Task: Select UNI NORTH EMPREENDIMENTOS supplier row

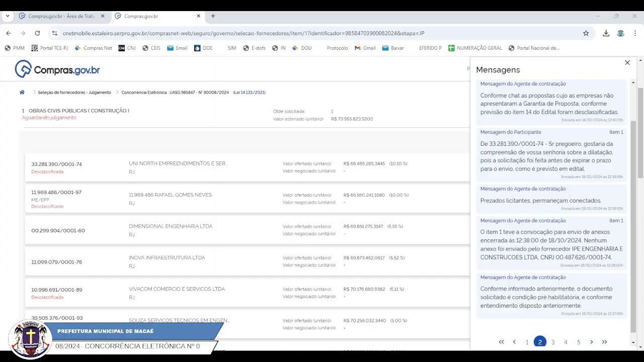Action: point(248,168)
